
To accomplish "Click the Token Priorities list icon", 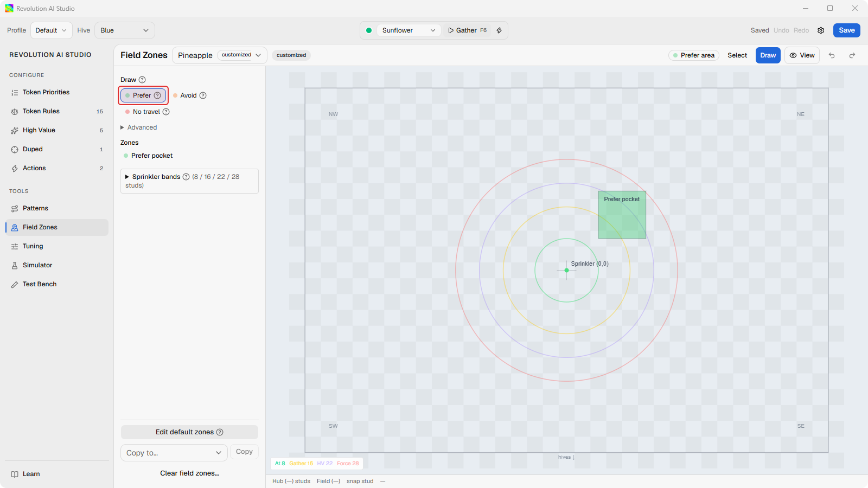I will pos(15,93).
